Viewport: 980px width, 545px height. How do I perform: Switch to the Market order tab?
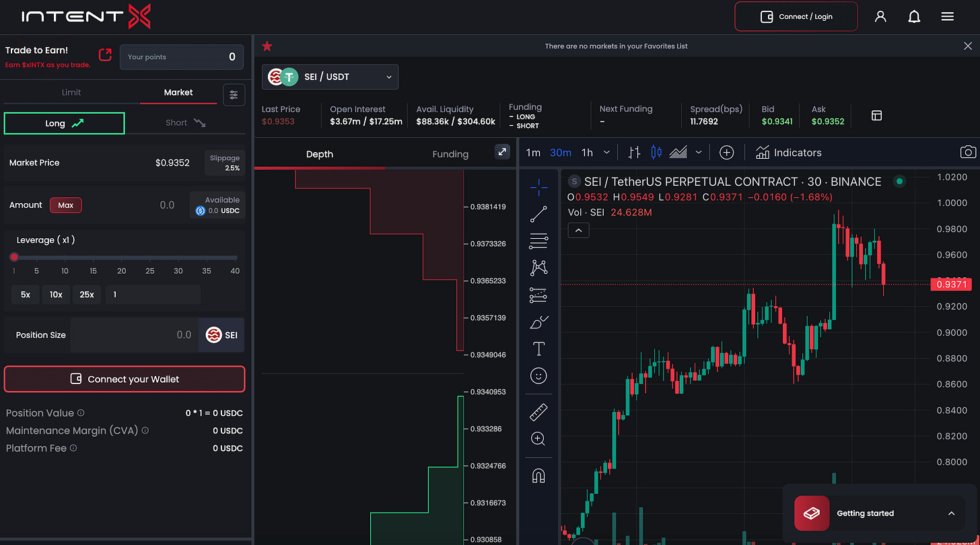coord(178,92)
